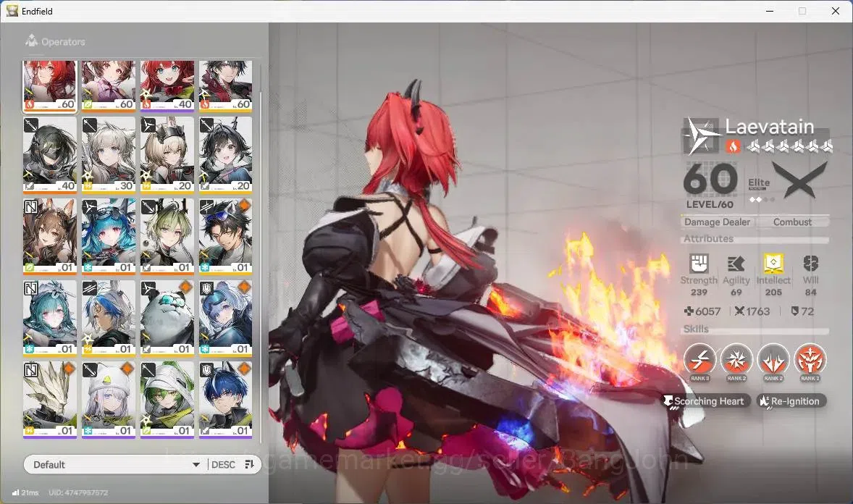The height and width of the screenshot is (504, 853).
Task: Select the masked dark-haired operator at level 40
Action: 49,155
